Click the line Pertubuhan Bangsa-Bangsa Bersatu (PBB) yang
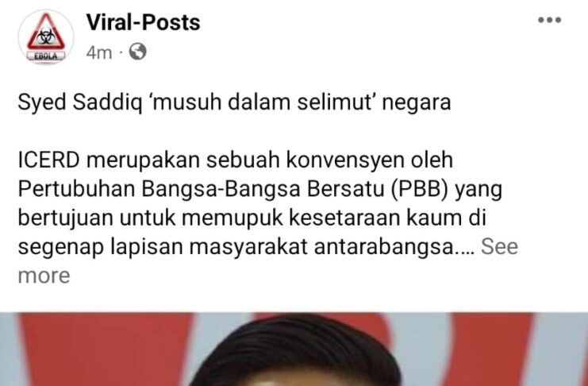This screenshot has height=386, width=588. coord(259,190)
